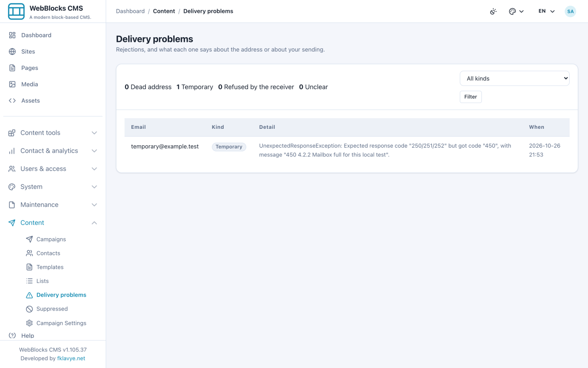The width and height of the screenshot is (588, 368).
Task: Click the Suppressed ban circle icon
Action: coord(29,309)
